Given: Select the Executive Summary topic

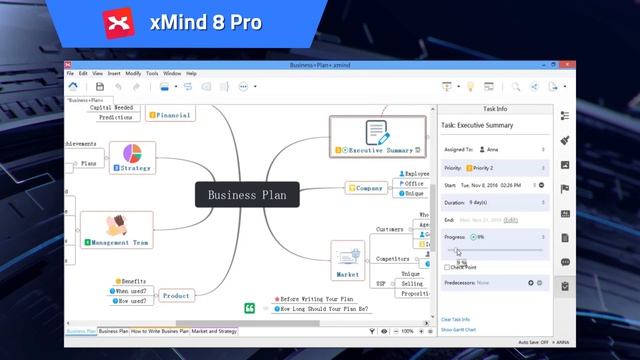Looking at the screenshot, I should (378, 137).
